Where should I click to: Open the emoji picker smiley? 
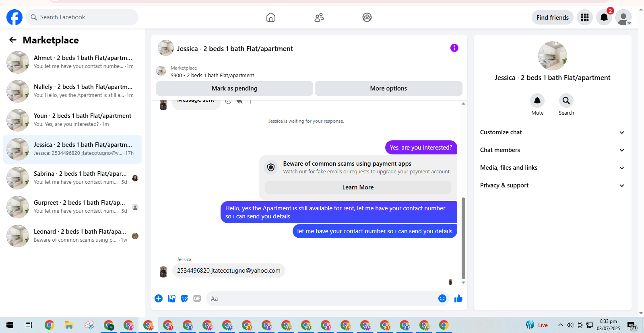click(x=442, y=298)
